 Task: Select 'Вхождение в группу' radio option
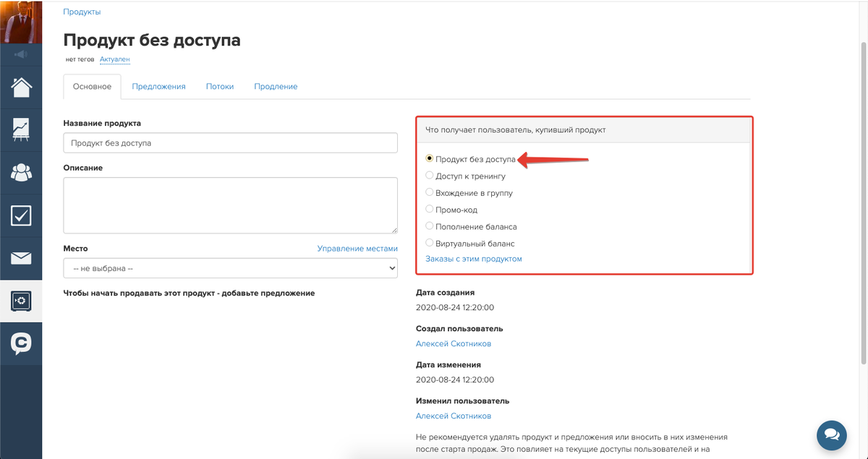coord(430,192)
